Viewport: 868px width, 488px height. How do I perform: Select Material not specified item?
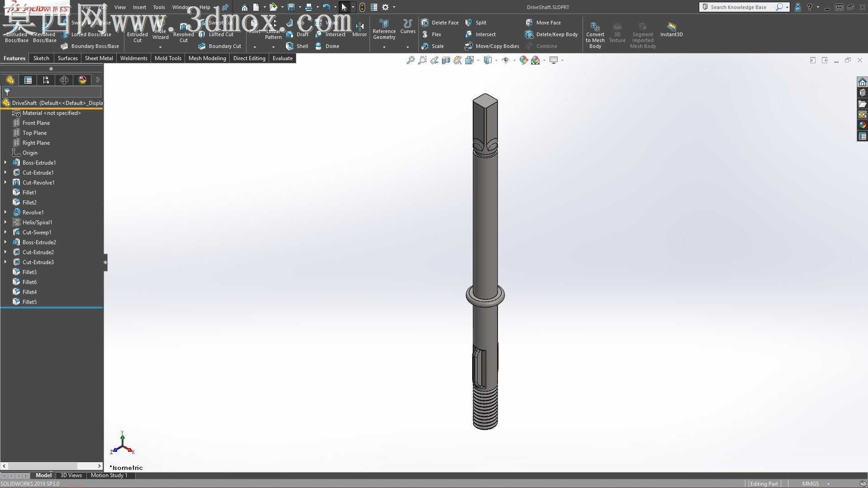click(x=52, y=113)
